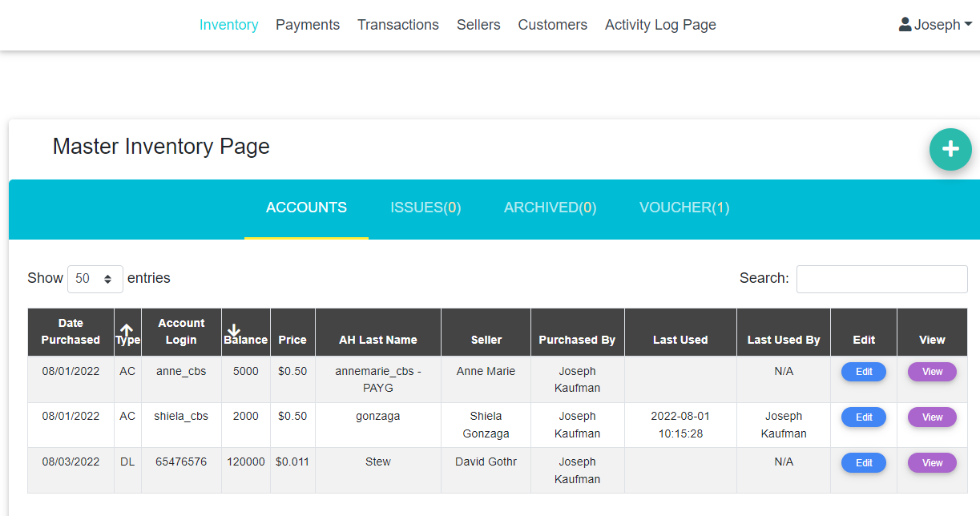Sort descending using Balance column arrow
The height and width of the screenshot is (516, 980).
[x=234, y=330]
